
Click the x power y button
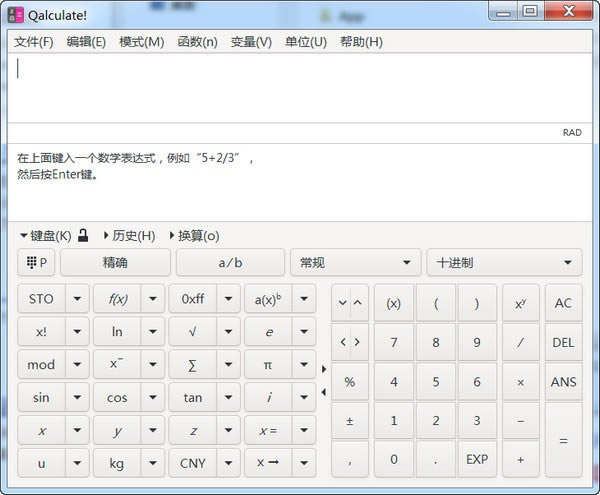(x=520, y=303)
